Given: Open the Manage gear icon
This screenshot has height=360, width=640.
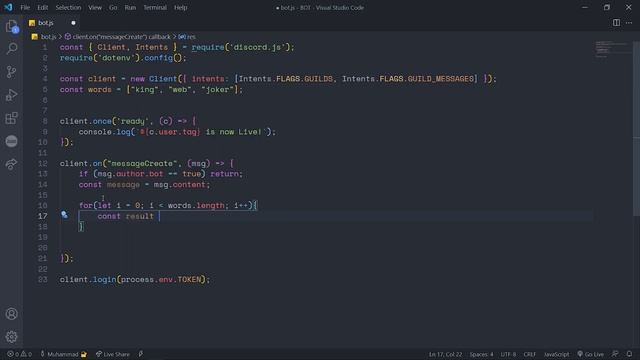Looking at the screenshot, I should [11, 337].
